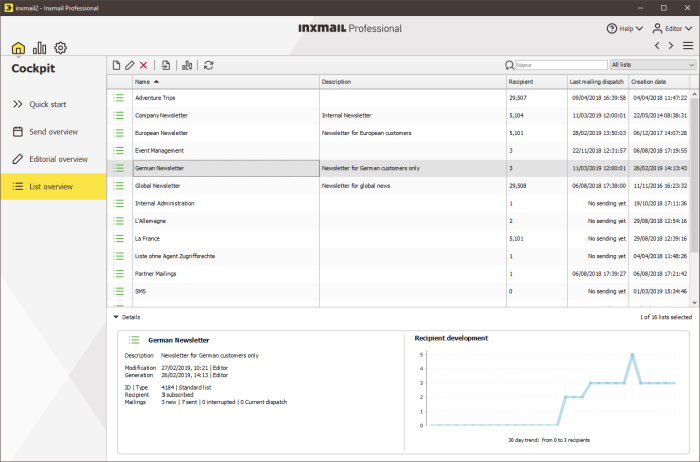Sort by the Recipient column header
Screen dimensions: 700x462
pos(537,82)
